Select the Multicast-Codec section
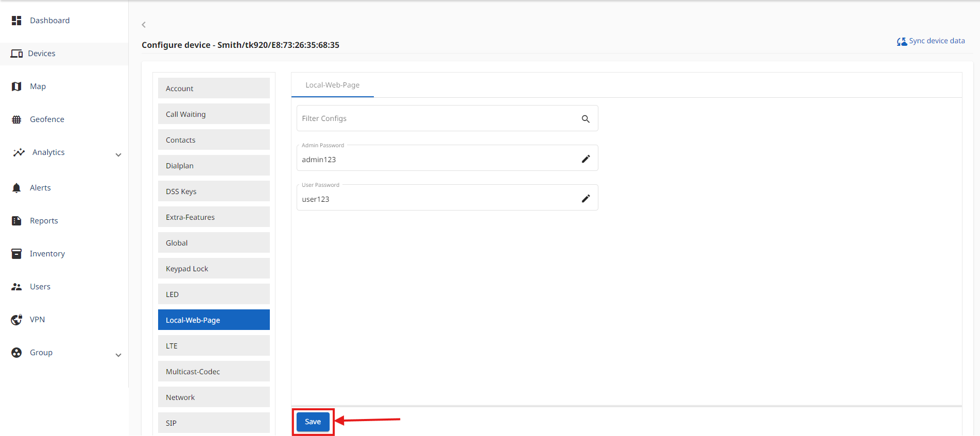Viewport: 980px width, 436px height. point(214,371)
